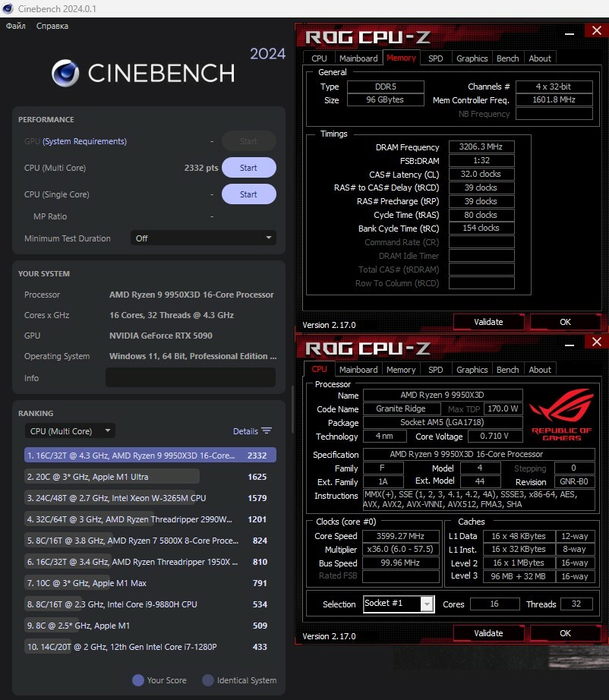Click the Identical System legend dot

coord(208,680)
